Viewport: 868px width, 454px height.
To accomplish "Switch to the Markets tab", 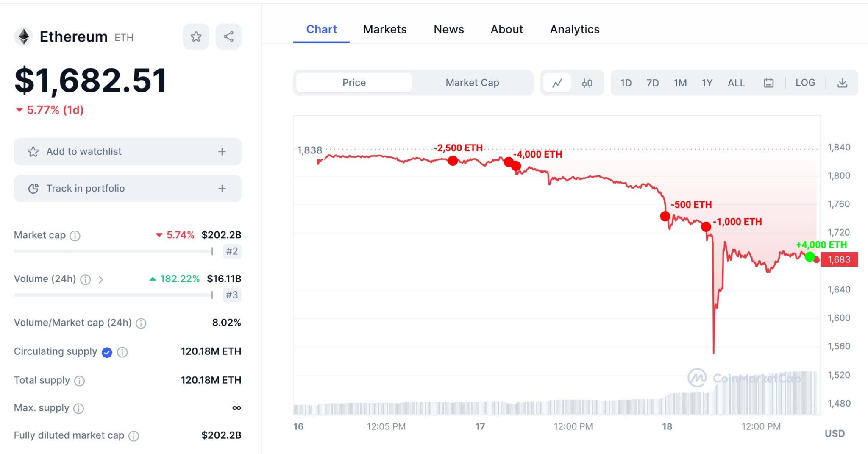I will click(x=384, y=29).
